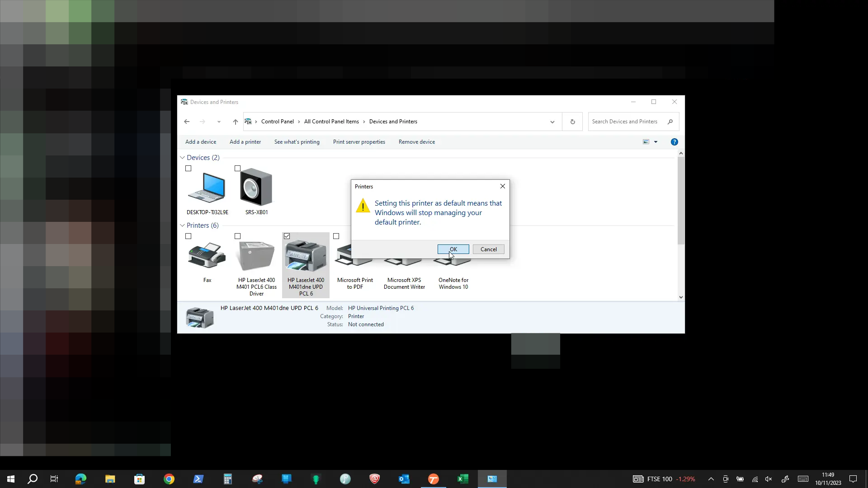Click the view layout icon
Image resolution: width=868 pixels, height=488 pixels.
click(x=646, y=142)
